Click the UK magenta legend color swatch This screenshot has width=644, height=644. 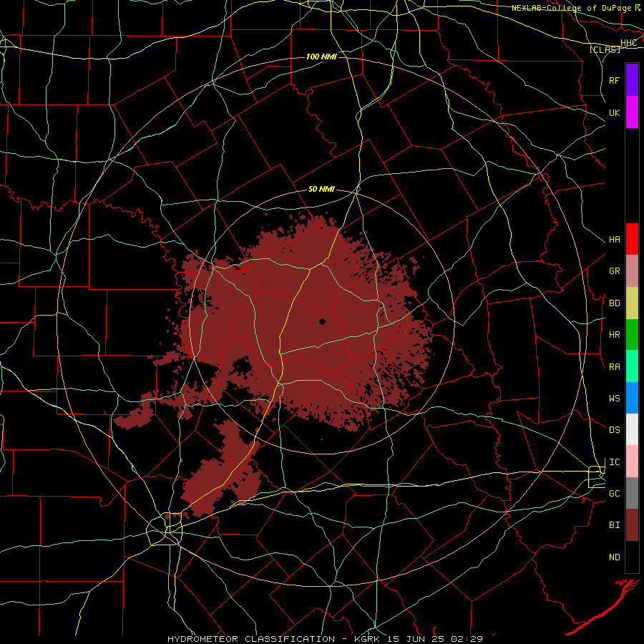click(x=632, y=112)
